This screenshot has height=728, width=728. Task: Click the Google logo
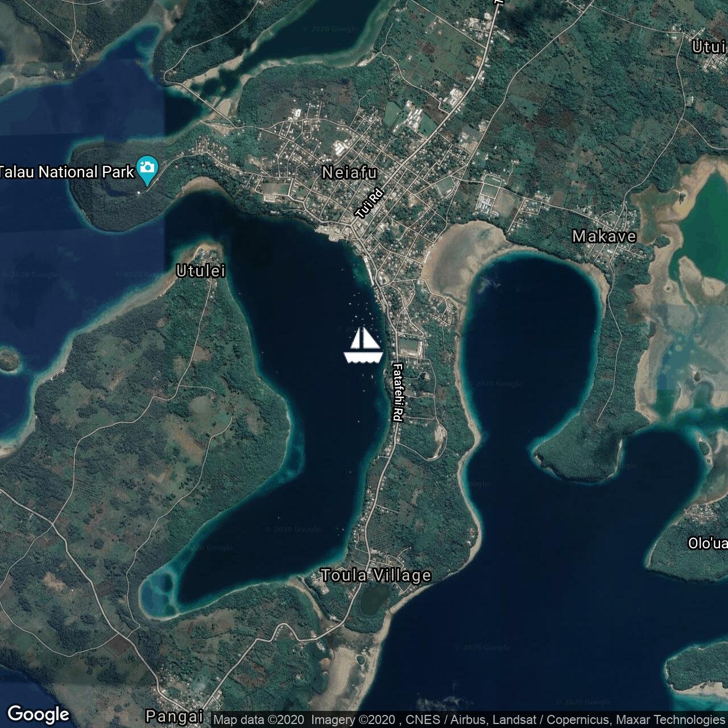click(39, 714)
